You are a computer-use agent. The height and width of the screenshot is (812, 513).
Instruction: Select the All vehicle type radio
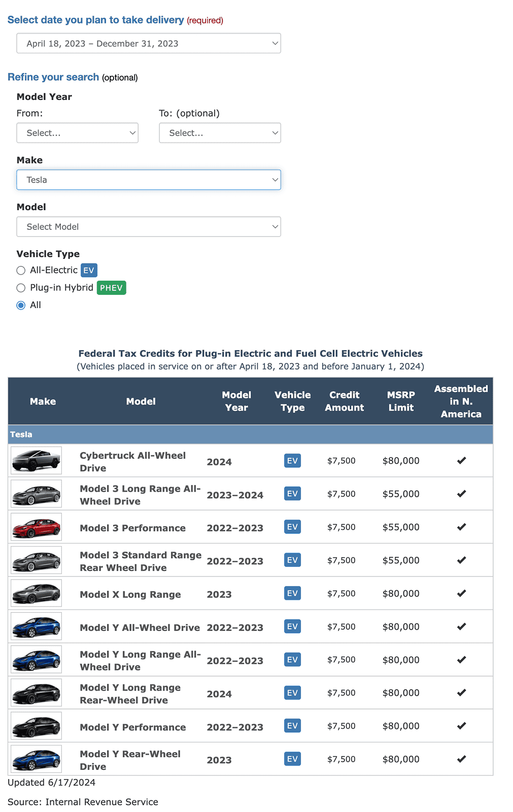click(21, 306)
